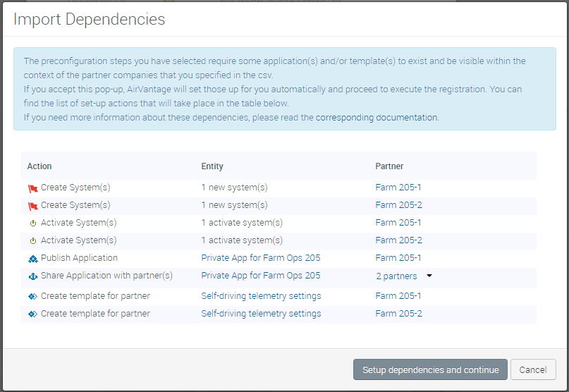Click the red flag icon for Farm 205-1
The height and width of the screenshot is (392, 569).
tap(32, 188)
